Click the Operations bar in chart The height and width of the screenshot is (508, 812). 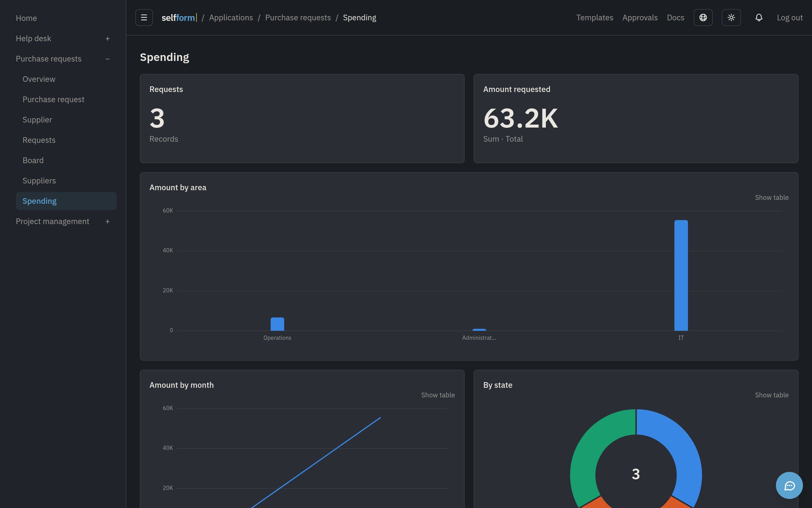[x=277, y=324]
